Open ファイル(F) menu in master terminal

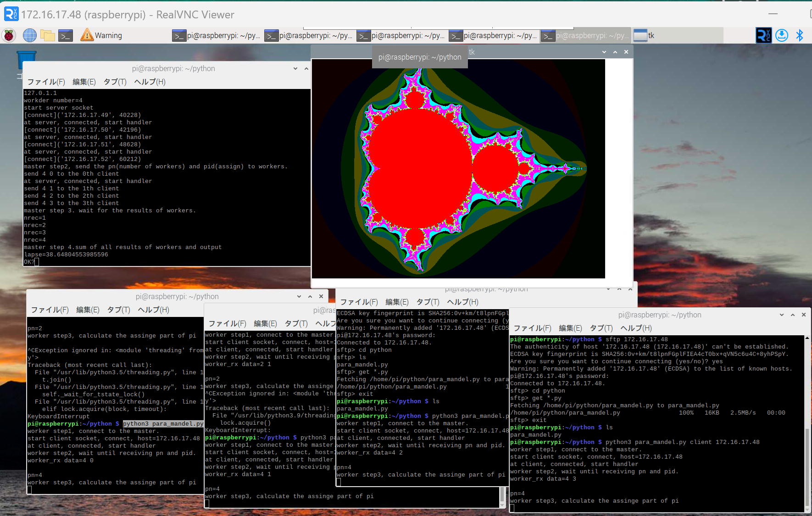click(x=46, y=82)
